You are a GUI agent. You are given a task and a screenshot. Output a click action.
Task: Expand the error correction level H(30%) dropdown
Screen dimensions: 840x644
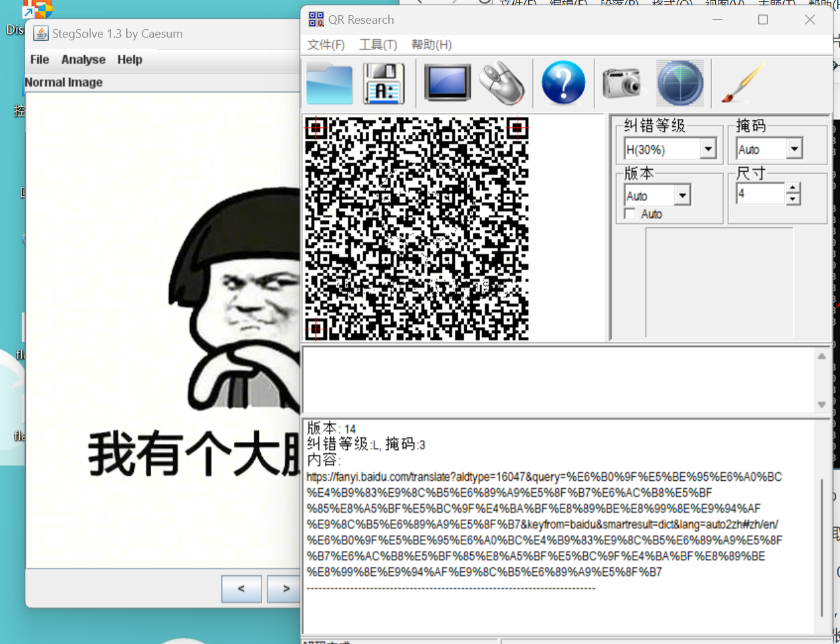point(708,149)
